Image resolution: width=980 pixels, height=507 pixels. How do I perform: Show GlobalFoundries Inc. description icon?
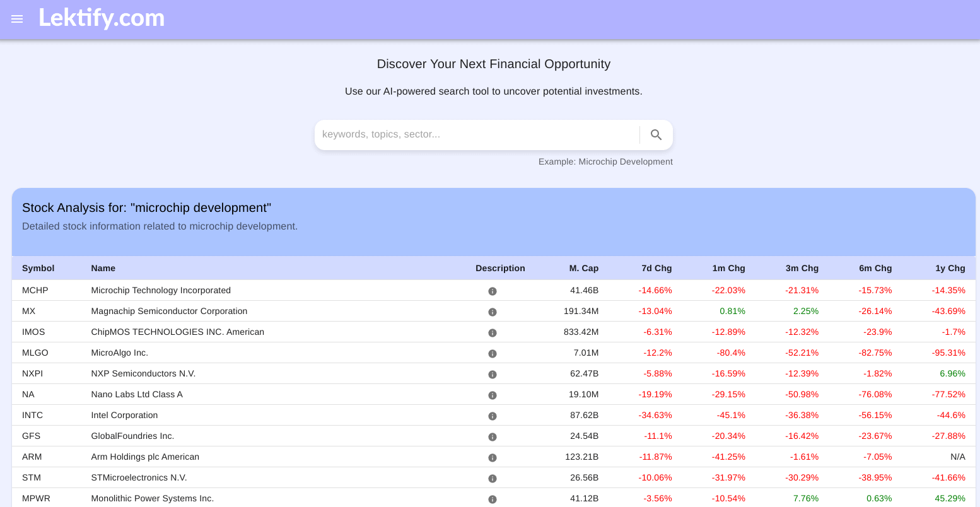pos(493,437)
